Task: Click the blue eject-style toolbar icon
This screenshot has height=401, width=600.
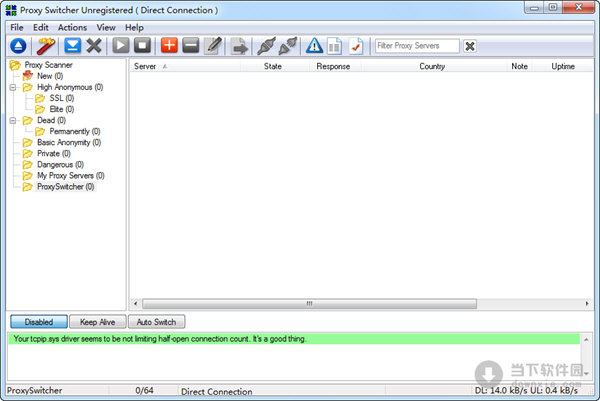Action: point(18,46)
